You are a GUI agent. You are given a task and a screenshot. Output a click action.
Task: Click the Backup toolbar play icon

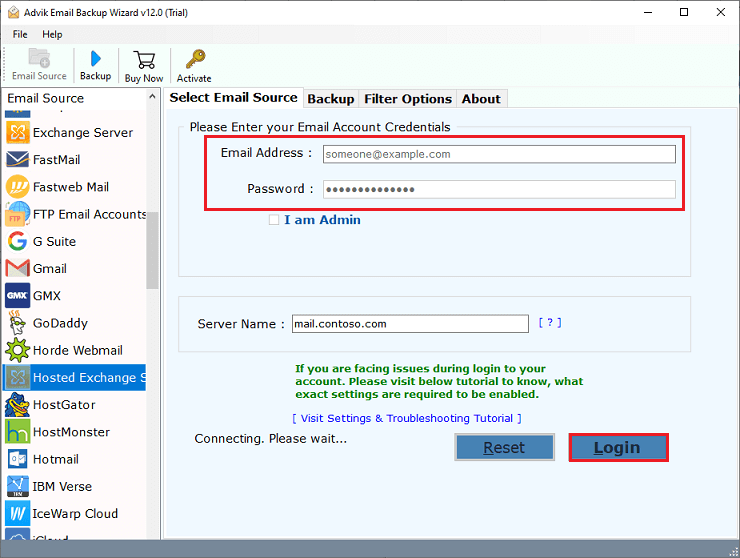tap(96, 59)
